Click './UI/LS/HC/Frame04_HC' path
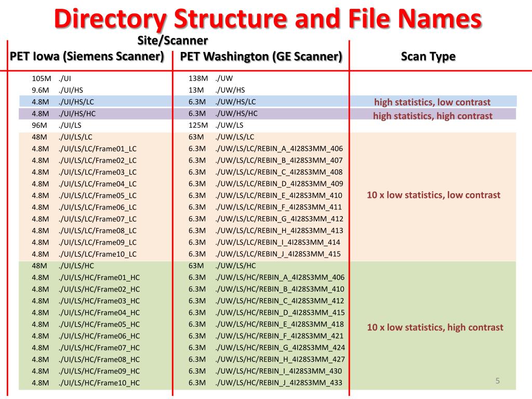 point(99,312)
